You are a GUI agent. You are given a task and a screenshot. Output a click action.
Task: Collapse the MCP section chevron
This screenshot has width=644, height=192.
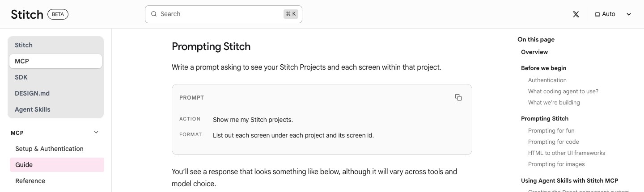pyautogui.click(x=96, y=132)
